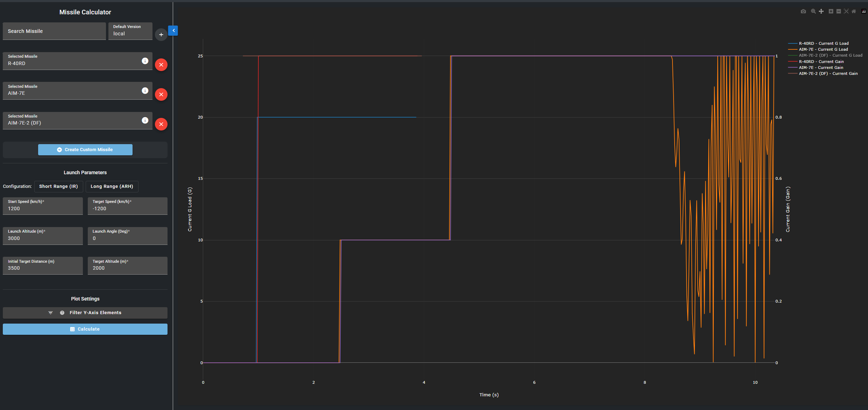868x410 pixels.
Task: Expand Filter Y-Axis Elements
Action: click(x=85, y=313)
